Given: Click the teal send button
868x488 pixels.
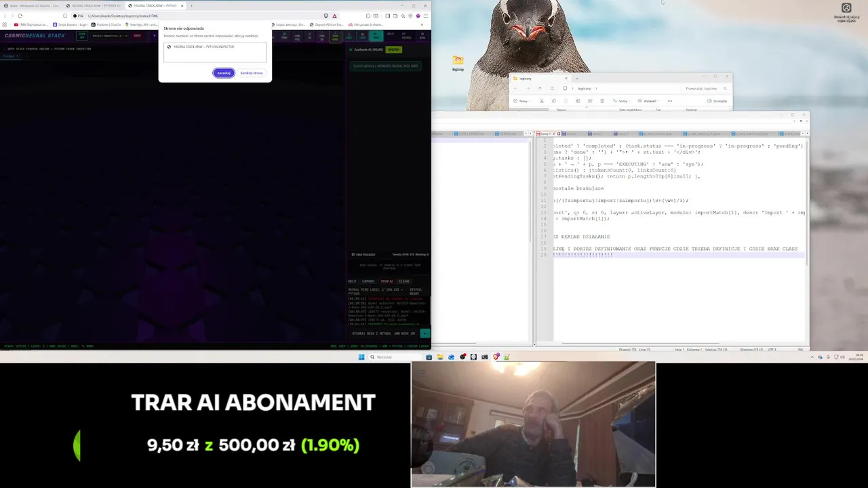Looking at the screenshot, I should [x=425, y=333].
